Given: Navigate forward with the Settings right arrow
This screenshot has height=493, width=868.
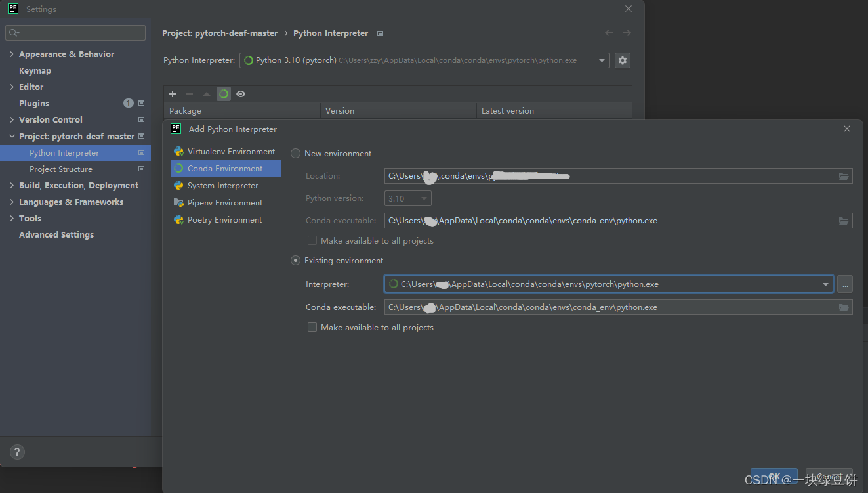Looking at the screenshot, I should (x=627, y=33).
